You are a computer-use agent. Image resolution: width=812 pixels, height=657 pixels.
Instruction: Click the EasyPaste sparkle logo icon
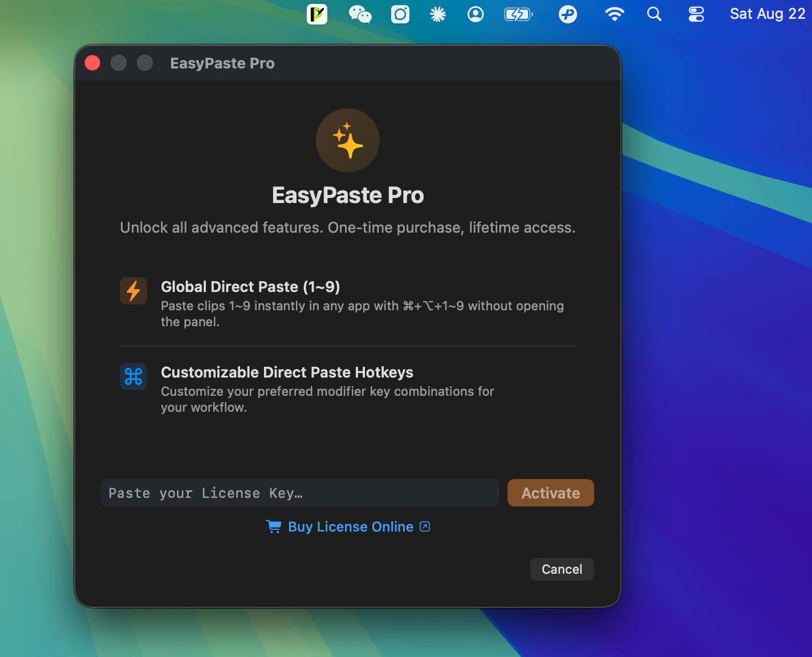point(348,140)
